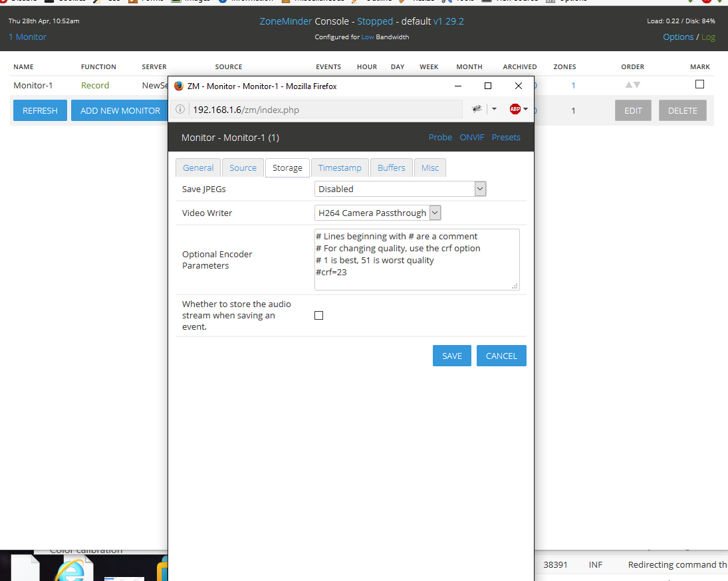Click the site information icon in address bar

click(x=180, y=109)
